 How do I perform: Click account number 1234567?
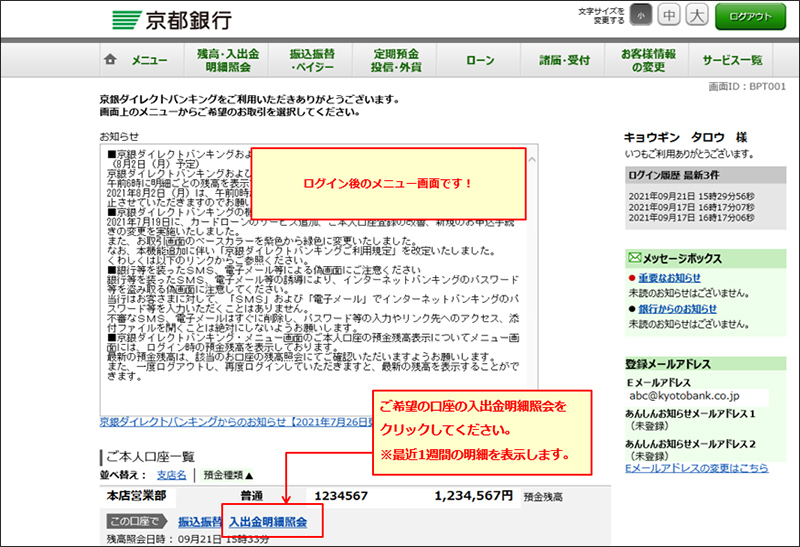click(x=341, y=496)
